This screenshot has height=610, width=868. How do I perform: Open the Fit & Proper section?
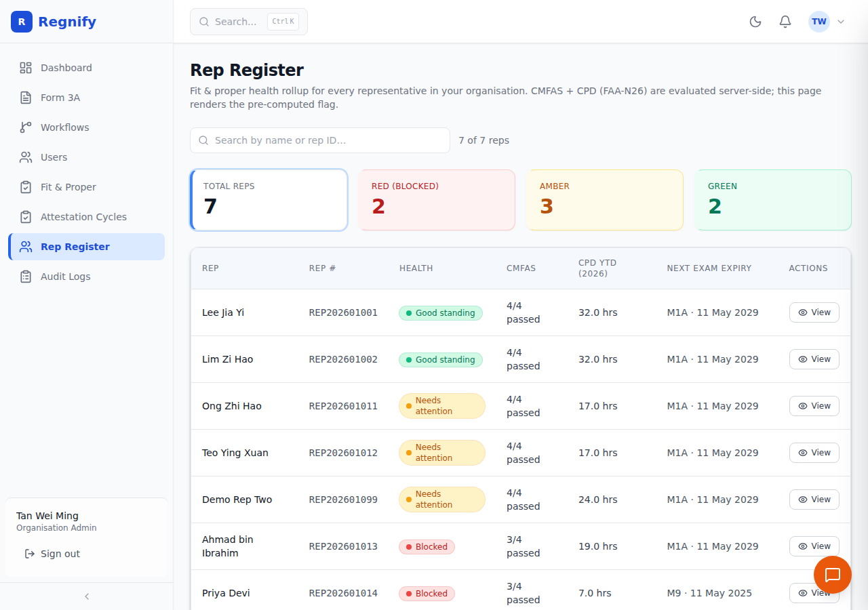coord(86,187)
